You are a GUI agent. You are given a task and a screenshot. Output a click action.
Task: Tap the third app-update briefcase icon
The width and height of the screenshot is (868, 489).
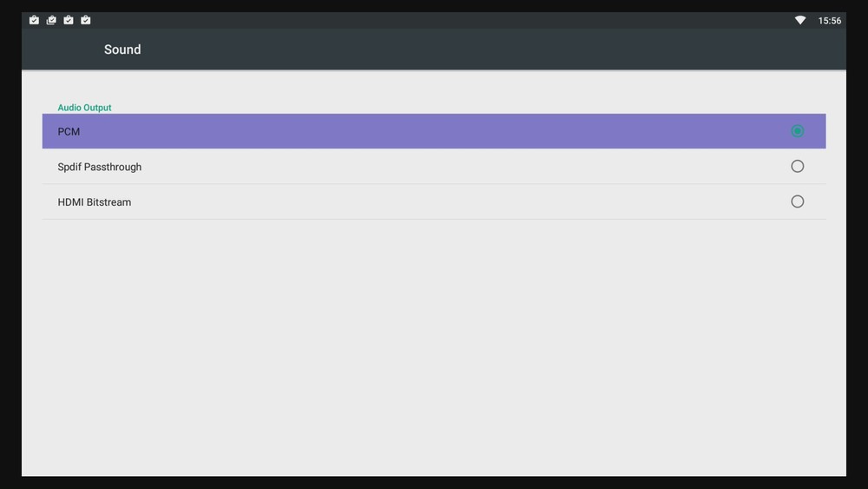[x=69, y=20]
